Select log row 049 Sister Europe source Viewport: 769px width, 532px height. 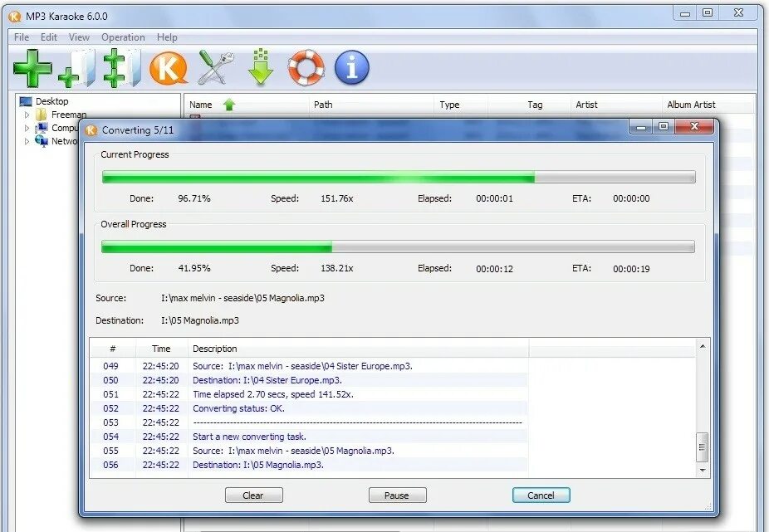[x=309, y=366]
